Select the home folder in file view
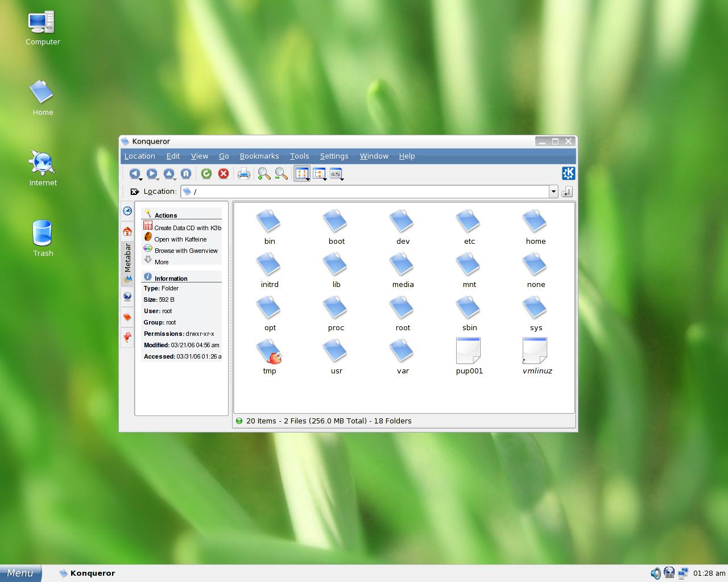Viewport: 728px width, 582px height. click(536, 227)
